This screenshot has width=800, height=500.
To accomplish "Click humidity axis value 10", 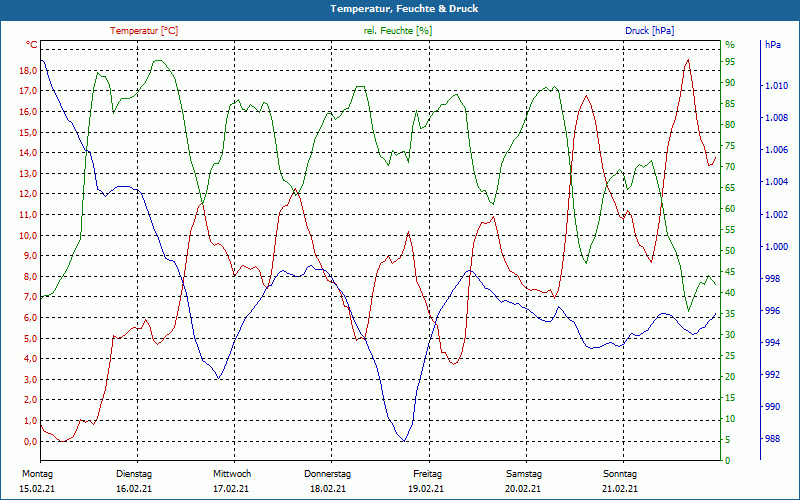I will (730, 418).
